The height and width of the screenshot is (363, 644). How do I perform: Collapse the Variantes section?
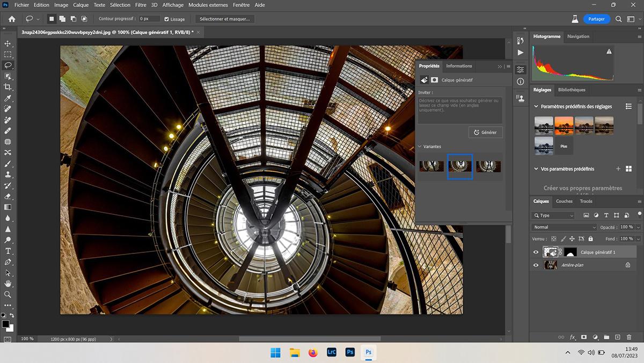tap(420, 147)
